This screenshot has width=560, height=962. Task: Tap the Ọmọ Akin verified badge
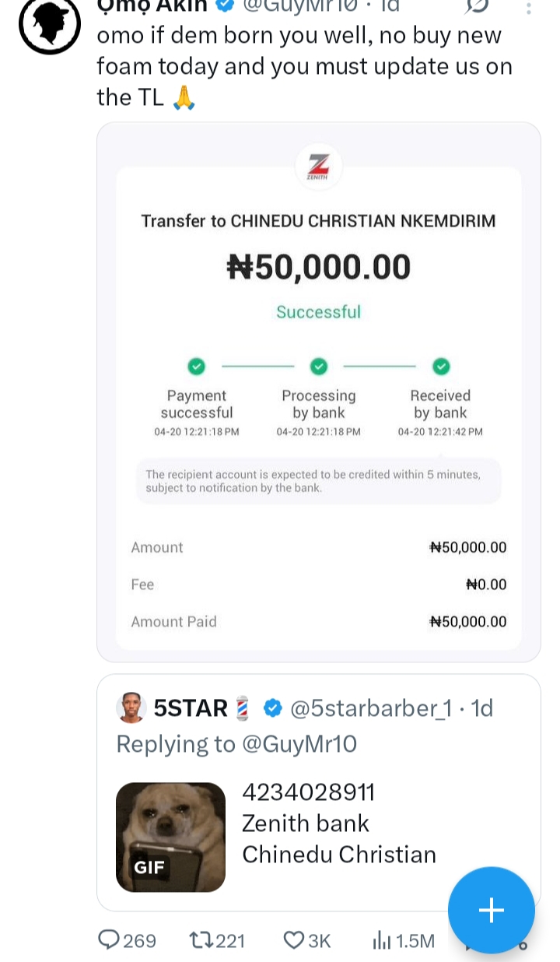[x=225, y=6]
